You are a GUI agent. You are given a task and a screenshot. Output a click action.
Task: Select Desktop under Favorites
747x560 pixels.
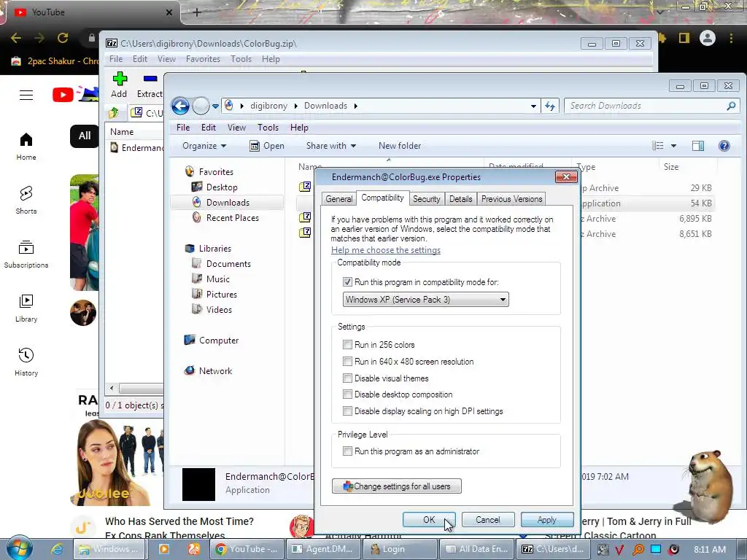pos(222,187)
